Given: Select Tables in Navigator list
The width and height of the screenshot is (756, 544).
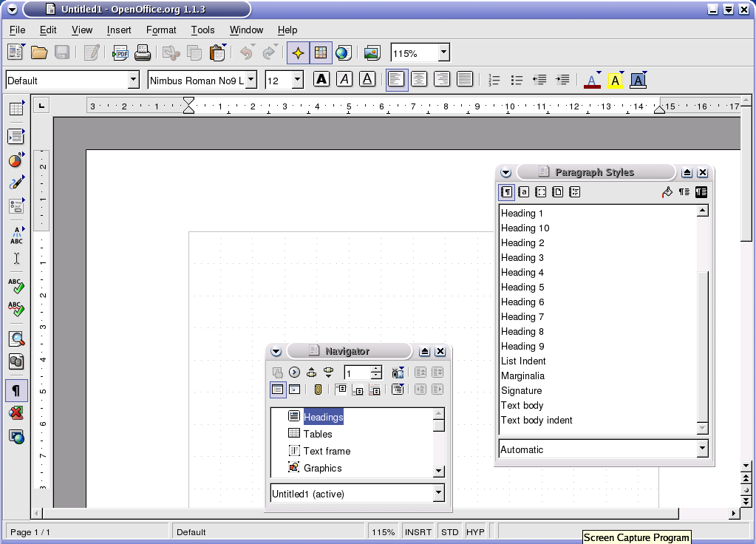Looking at the screenshot, I should point(318,434).
